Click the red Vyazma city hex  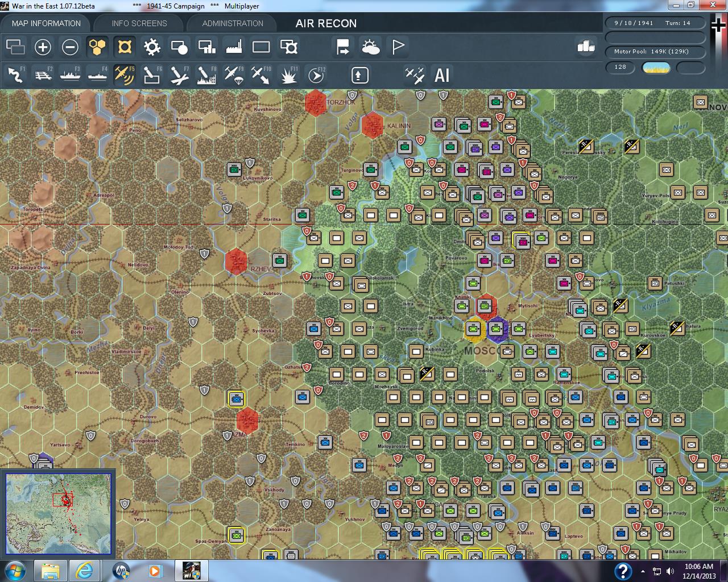pos(247,421)
